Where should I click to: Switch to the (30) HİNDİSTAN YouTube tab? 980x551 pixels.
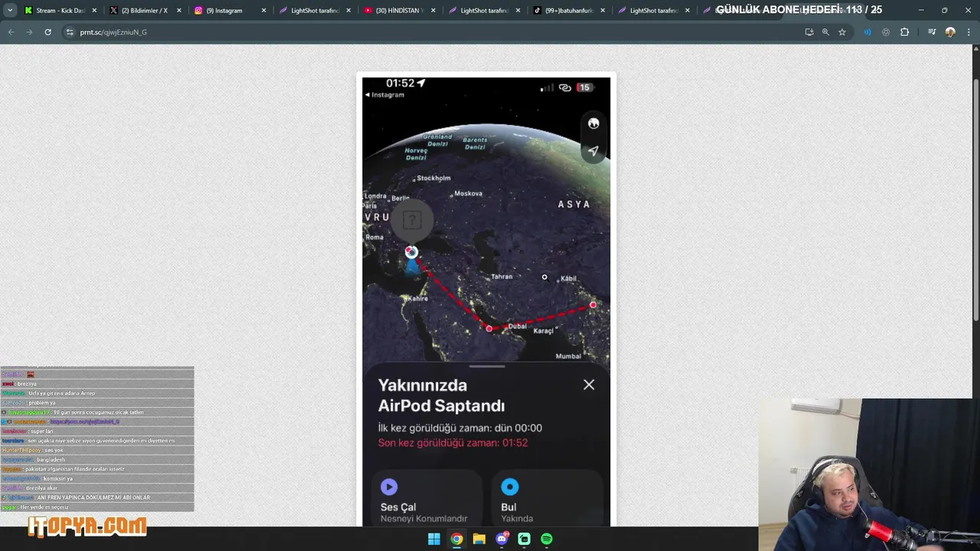(399, 11)
